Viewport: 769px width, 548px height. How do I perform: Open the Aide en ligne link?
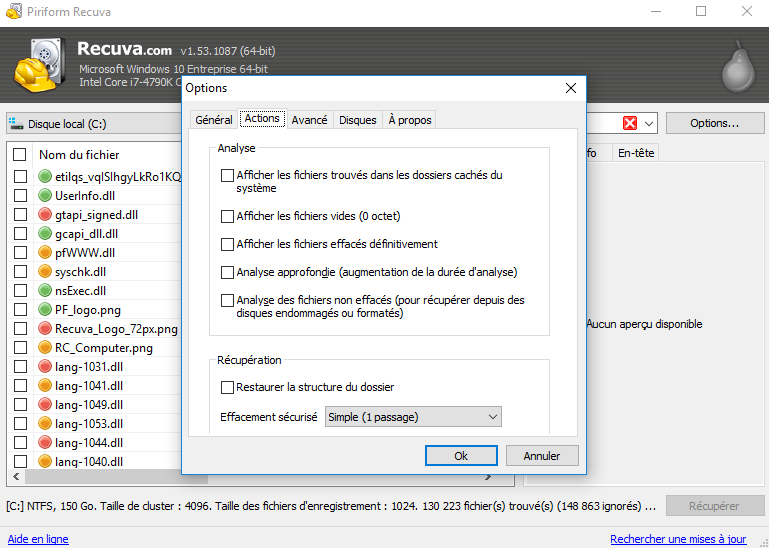pos(38,539)
